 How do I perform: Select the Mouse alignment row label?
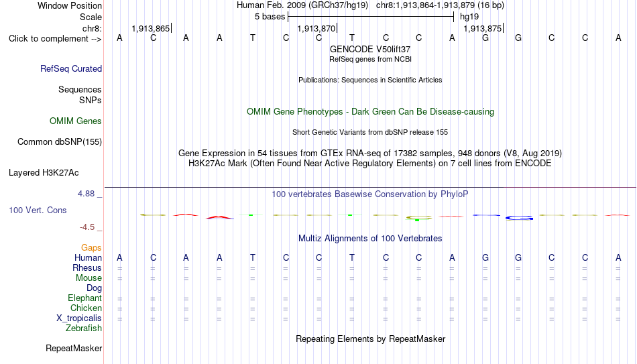point(89,278)
